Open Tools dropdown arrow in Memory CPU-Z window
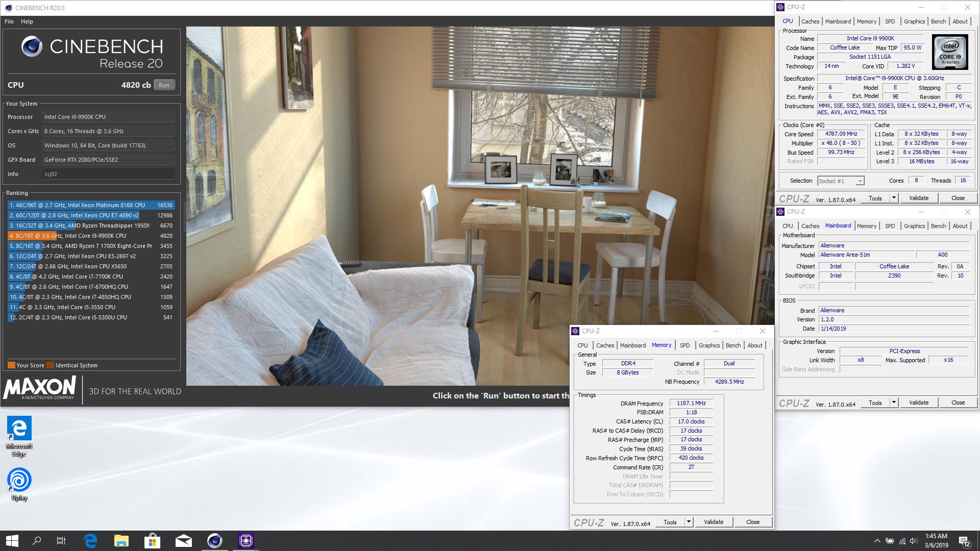Image resolution: width=980 pixels, height=551 pixels. point(689,522)
